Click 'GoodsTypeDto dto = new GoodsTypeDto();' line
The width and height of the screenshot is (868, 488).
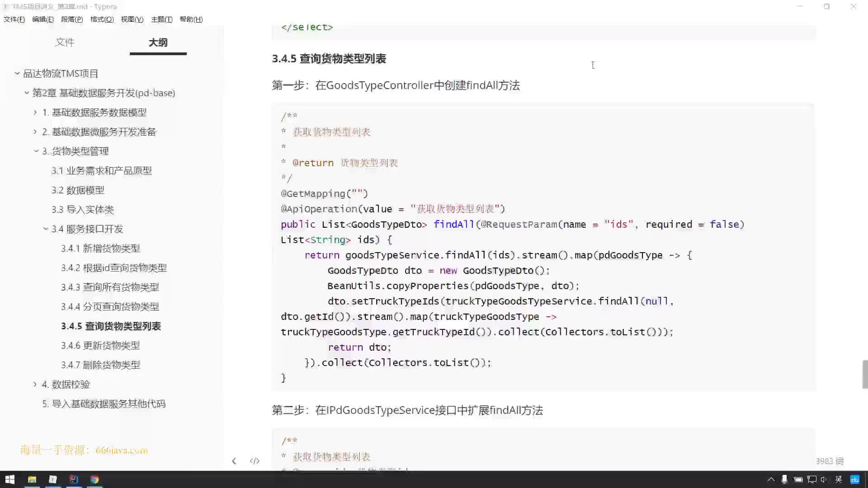439,270
